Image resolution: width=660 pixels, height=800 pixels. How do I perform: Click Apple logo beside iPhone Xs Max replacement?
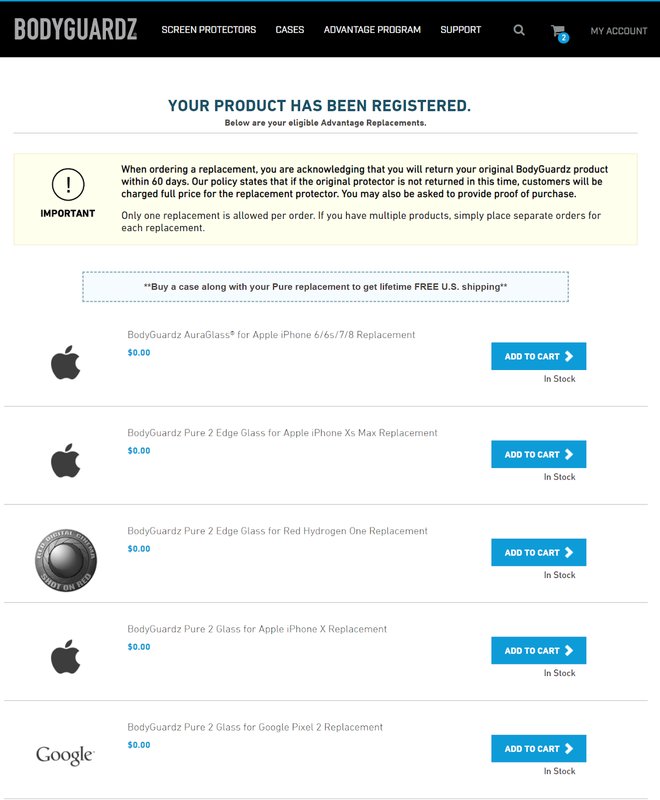[x=66, y=460]
